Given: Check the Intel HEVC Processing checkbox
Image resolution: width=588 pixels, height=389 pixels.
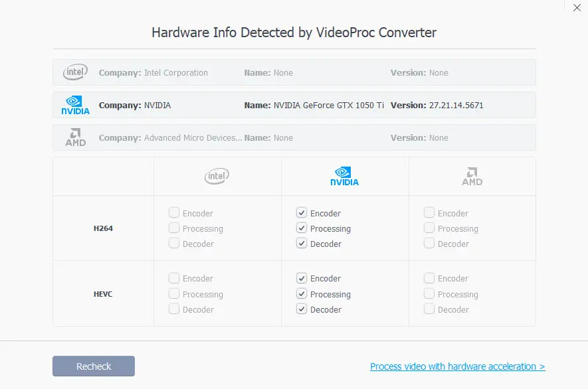Looking at the screenshot, I should 174,293.
